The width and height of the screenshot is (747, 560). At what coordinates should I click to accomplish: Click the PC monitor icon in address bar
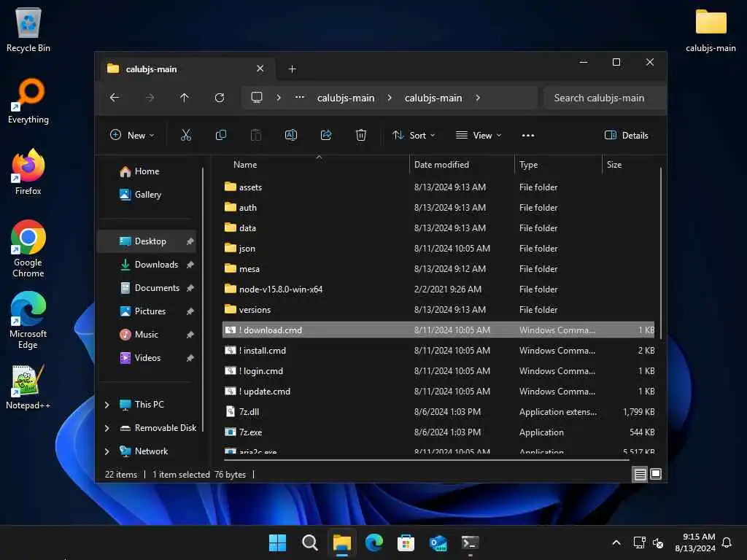257,98
